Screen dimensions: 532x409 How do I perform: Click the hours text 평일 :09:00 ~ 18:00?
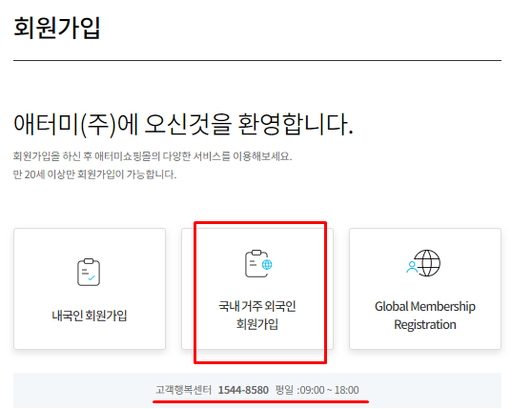(x=317, y=390)
